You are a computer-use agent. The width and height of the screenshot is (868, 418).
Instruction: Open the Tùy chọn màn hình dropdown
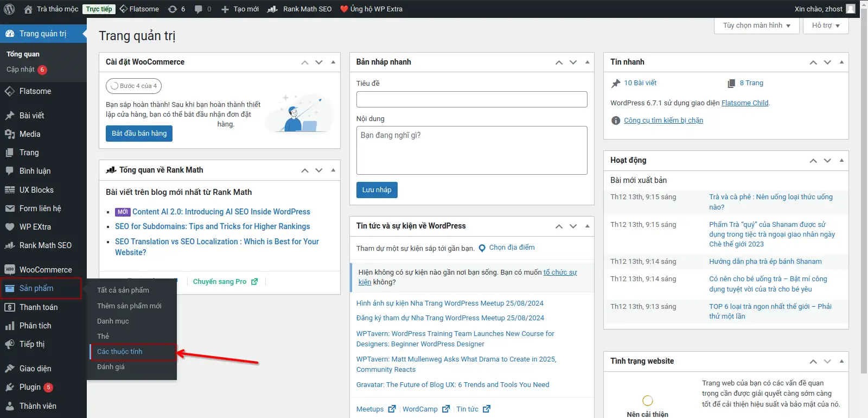tap(757, 26)
